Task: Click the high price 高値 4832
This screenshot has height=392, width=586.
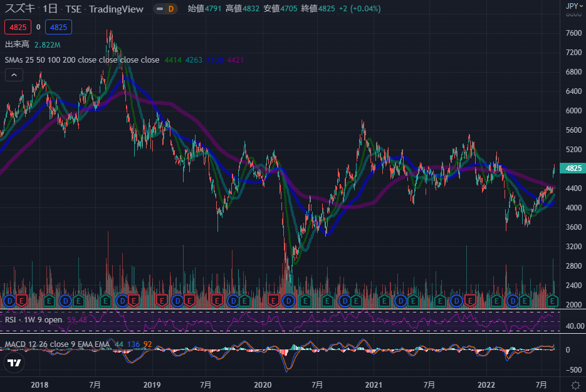Action: [242, 9]
